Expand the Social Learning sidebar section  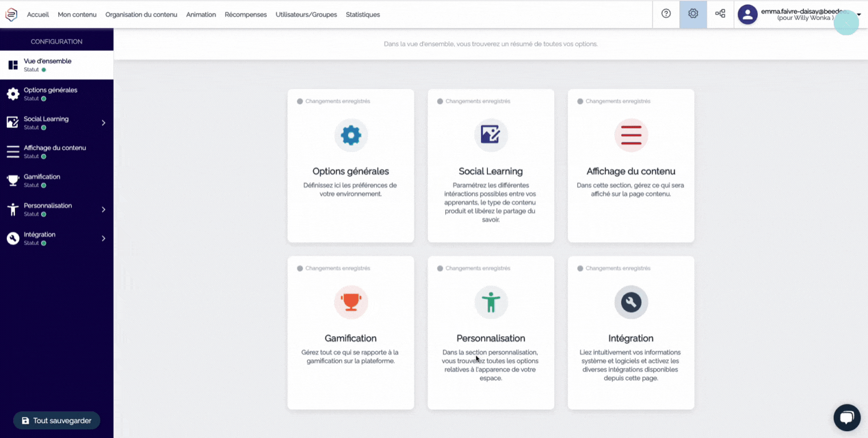pos(104,123)
